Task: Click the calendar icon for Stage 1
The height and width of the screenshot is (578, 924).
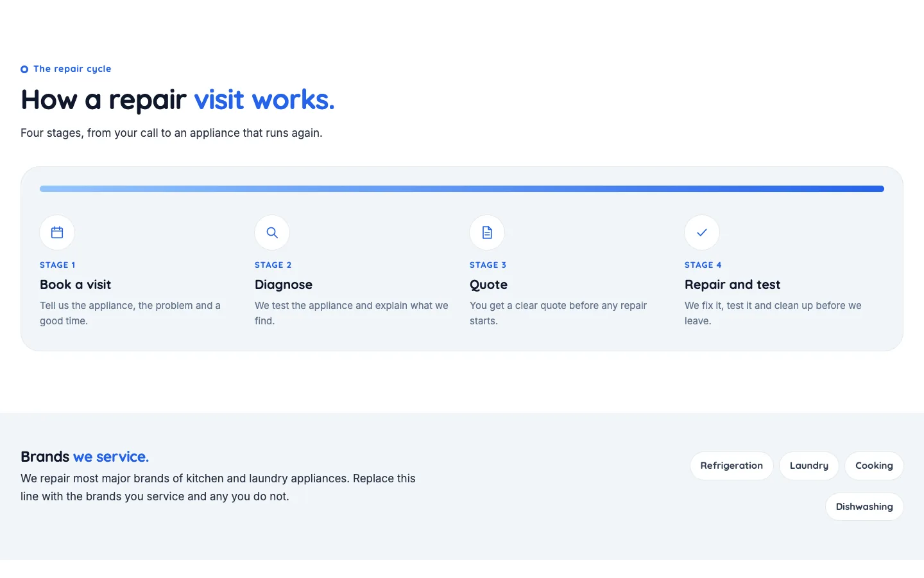Action: 57,232
